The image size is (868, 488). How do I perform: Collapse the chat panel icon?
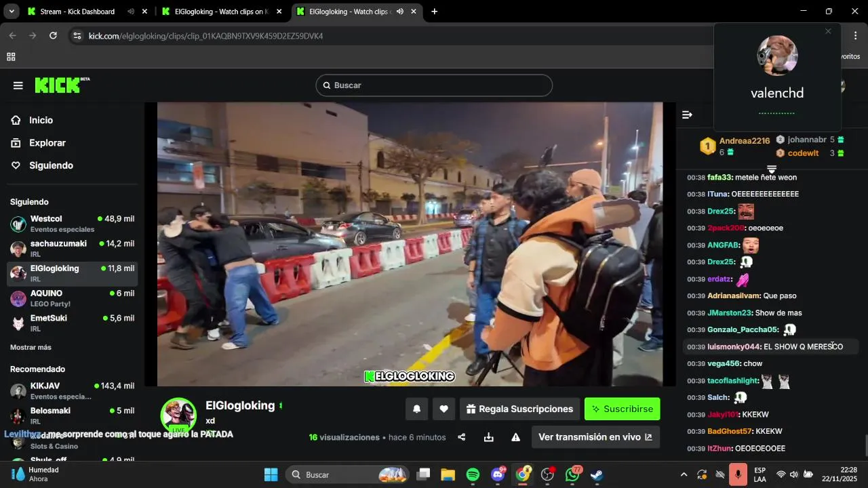[x=687, y=115]
